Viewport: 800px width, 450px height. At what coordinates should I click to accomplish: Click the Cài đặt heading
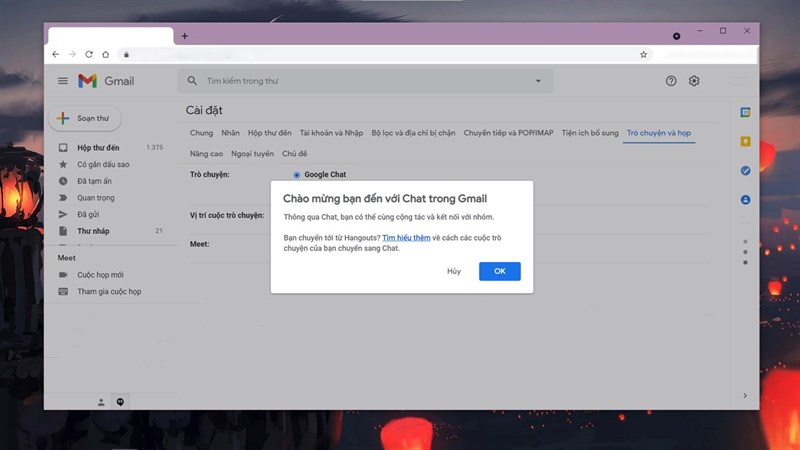(204, 110)
